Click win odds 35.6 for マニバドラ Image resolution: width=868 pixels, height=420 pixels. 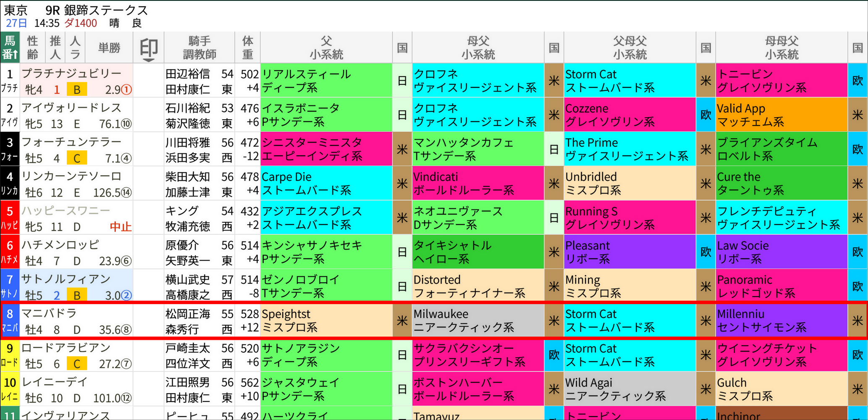110,329
